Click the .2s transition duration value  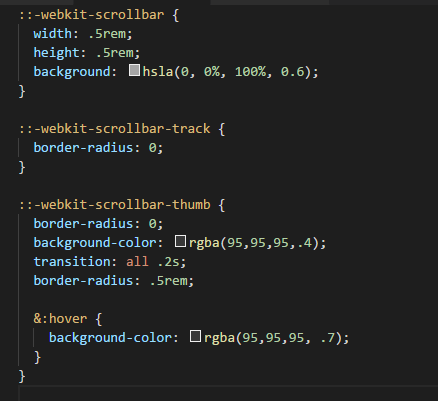tap(168, 262)
